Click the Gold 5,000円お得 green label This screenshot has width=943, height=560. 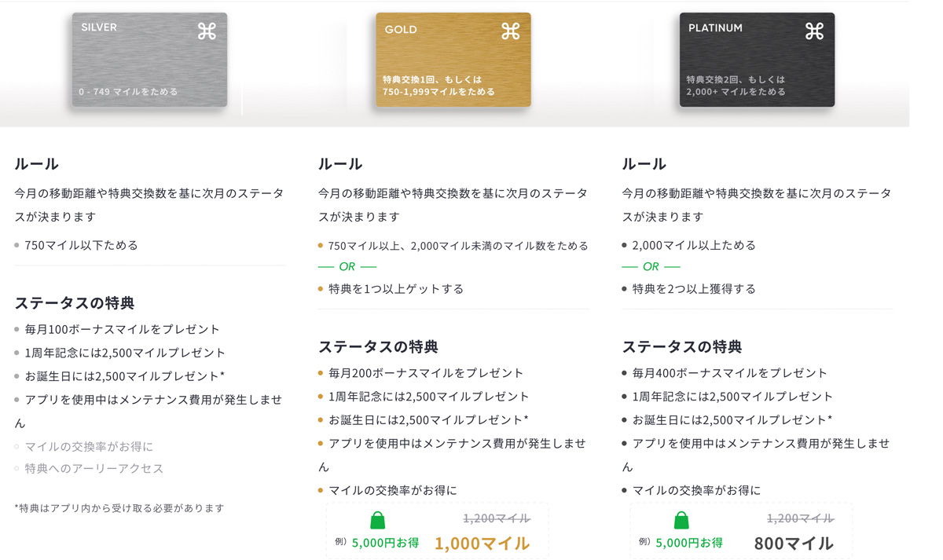click(385, 543)
